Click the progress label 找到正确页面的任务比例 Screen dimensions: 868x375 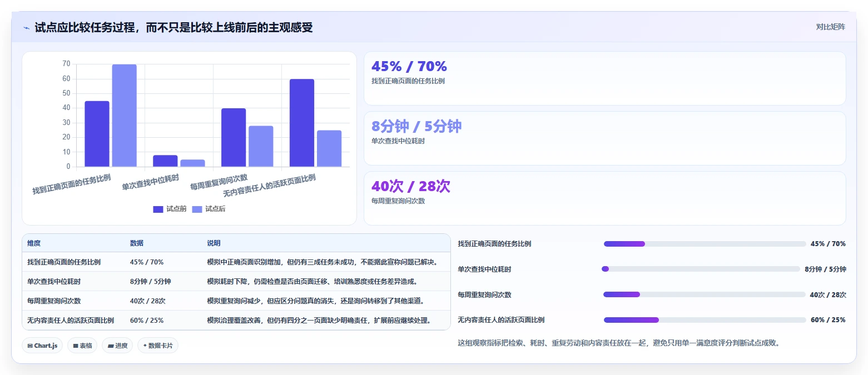[494, 244]
